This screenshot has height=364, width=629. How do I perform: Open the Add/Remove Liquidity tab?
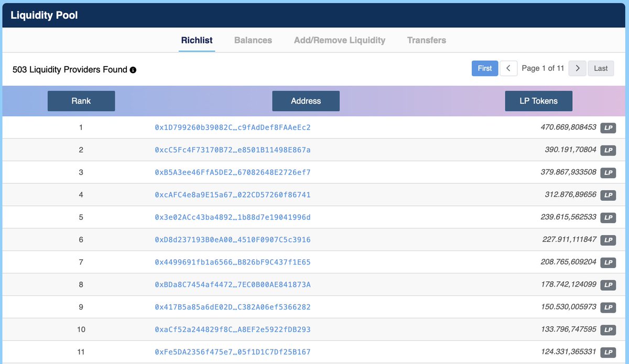[x=340, y=40]
